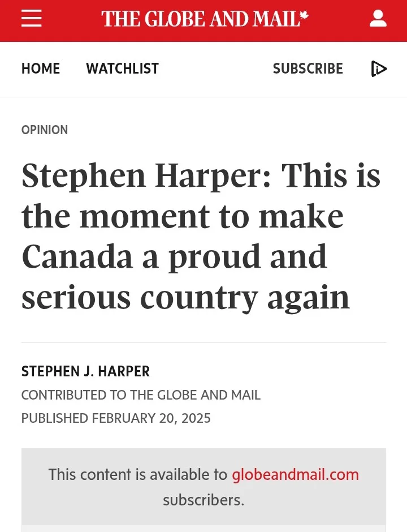Click The Globe and Mail logo
This screenshot has height=532, width=407.
tap(201, 19)
